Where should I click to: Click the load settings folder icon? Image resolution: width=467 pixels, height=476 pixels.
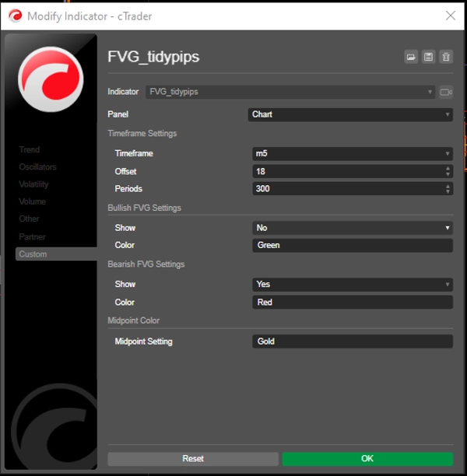411,57
